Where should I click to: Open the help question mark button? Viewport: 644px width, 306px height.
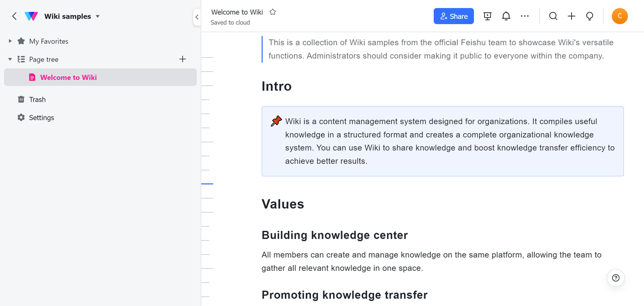[x=615, y=278]
